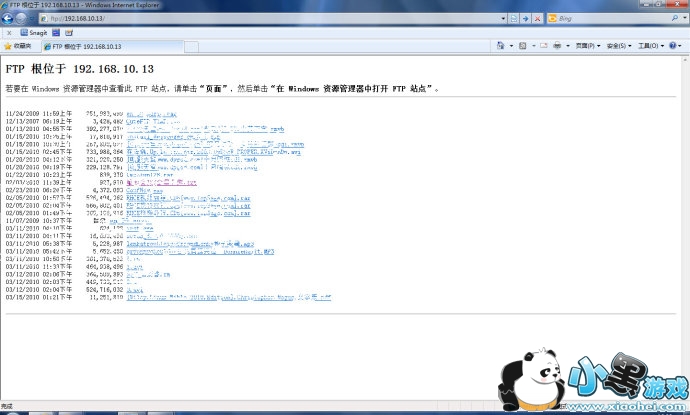Click the vertical scrollbar up arrow

[x=686, y=59]
